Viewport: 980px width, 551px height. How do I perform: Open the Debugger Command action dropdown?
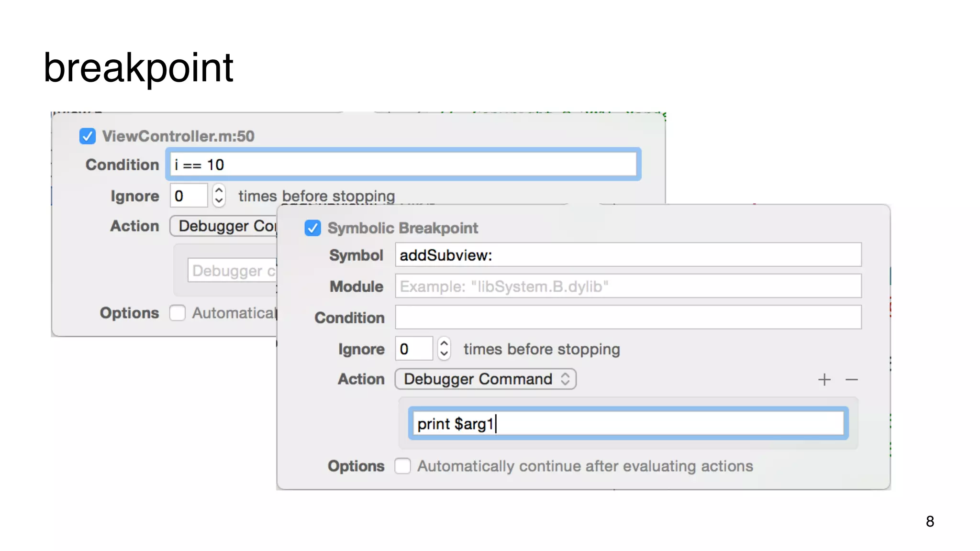(485, 379)
